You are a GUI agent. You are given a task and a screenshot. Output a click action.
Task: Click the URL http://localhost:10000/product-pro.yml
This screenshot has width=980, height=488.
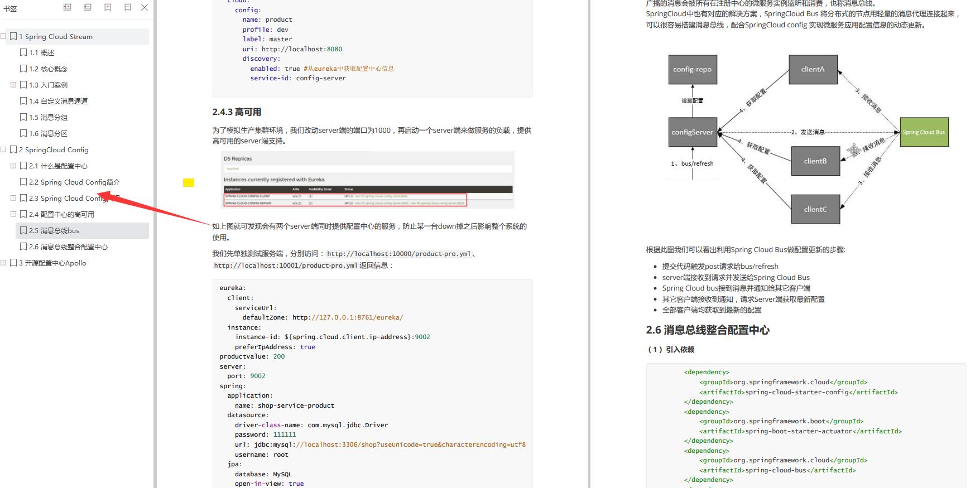coord(399,254)
